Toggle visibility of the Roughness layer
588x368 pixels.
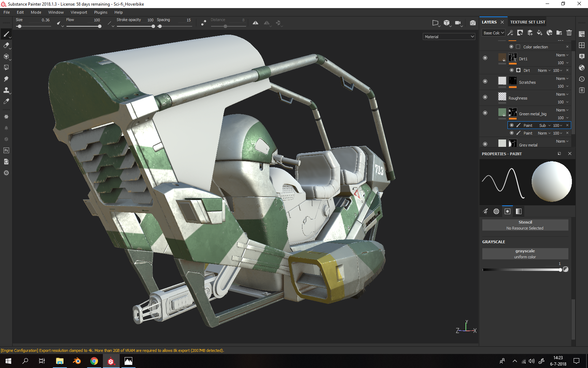point(485,97)
